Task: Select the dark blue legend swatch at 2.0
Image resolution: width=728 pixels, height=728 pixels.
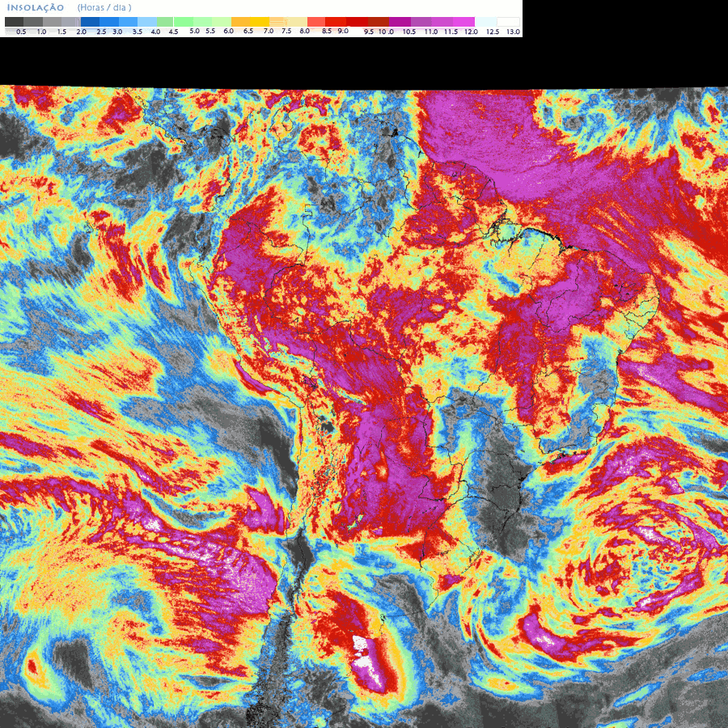Action: click(x=90, y=22)
